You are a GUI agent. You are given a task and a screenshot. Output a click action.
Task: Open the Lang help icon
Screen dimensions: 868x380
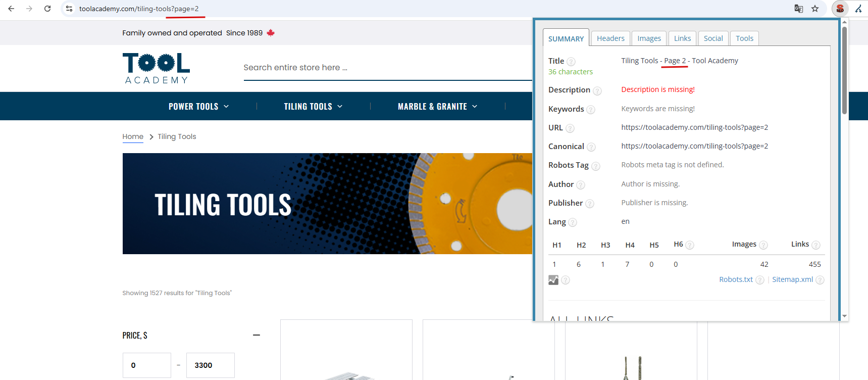573,222
